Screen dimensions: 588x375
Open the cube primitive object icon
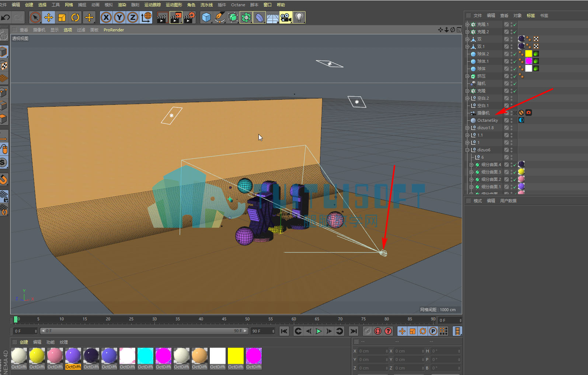[x=206, y=17]
